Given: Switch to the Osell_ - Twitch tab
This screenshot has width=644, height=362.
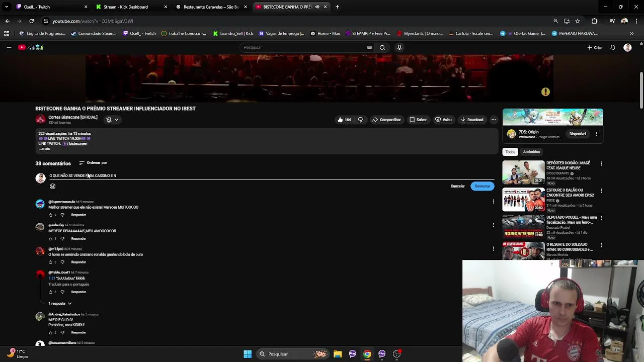Looking at the screenshot, I should (51, 7).
